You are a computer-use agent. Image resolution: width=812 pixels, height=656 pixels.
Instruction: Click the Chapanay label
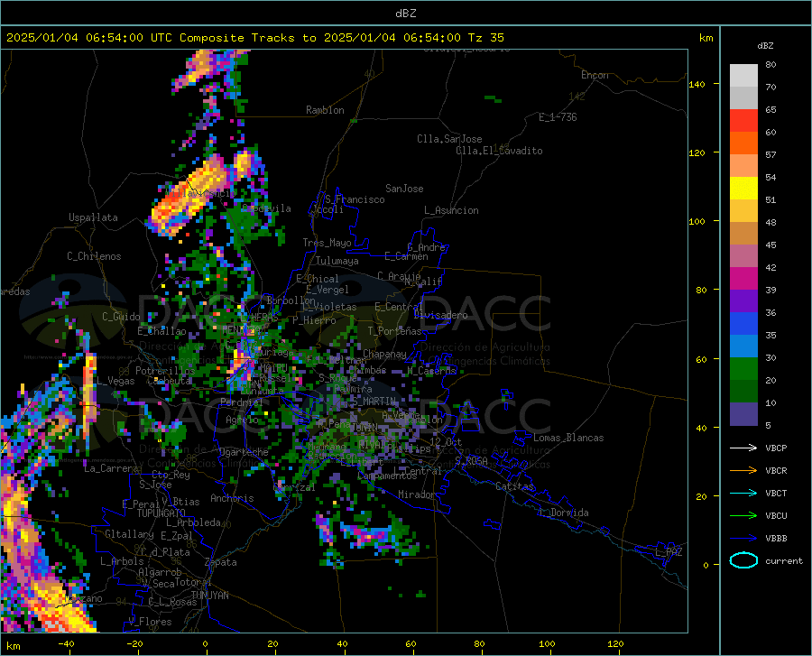click(384, 354)
